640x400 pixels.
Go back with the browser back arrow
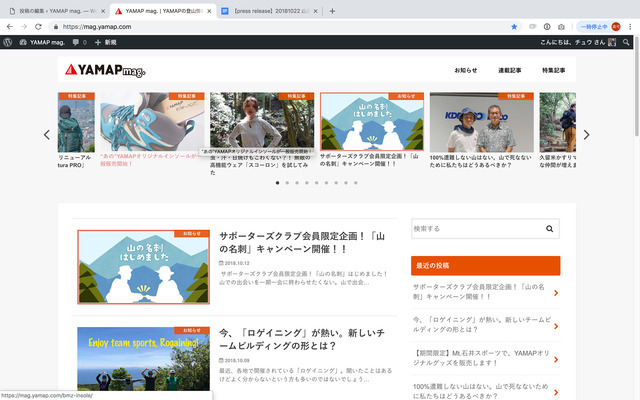point(10,27)
